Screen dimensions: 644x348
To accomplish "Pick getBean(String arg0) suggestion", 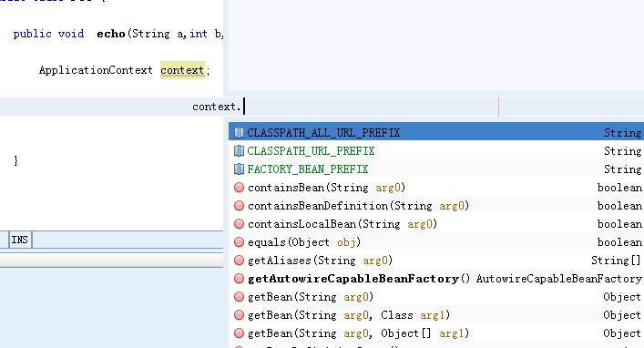I will [x=436, y=297].
